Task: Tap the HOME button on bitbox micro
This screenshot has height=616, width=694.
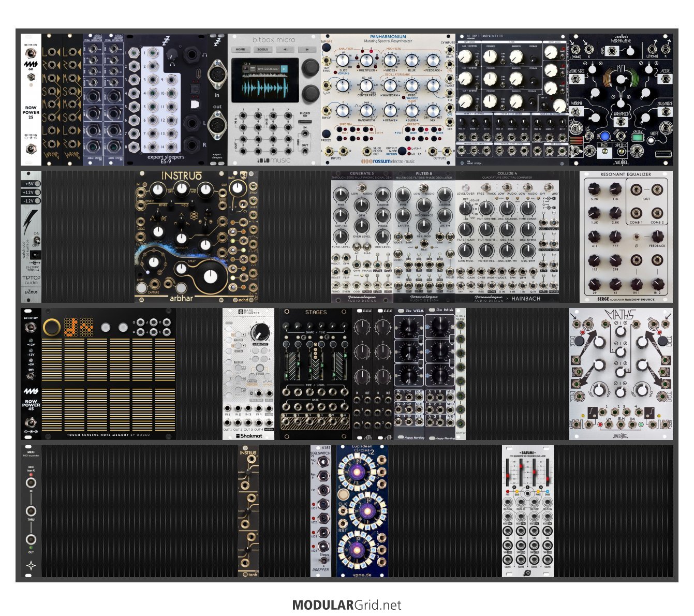Action: [241, 50]
